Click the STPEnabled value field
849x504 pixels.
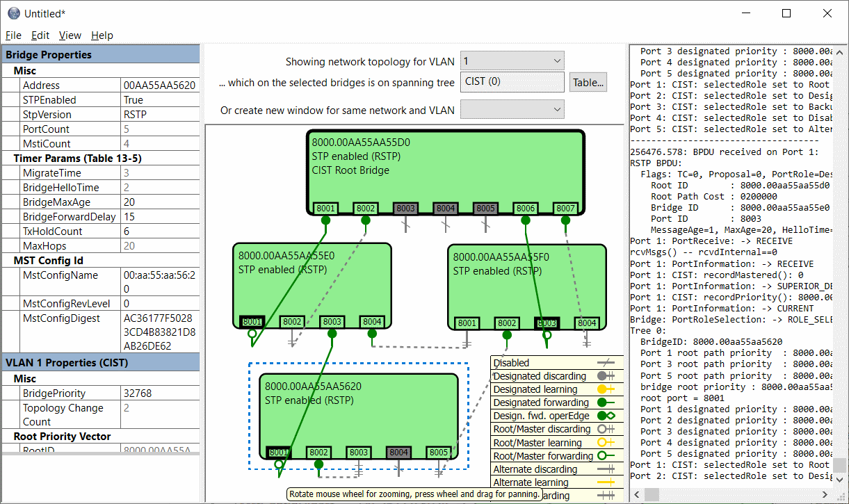click(159, 100)
